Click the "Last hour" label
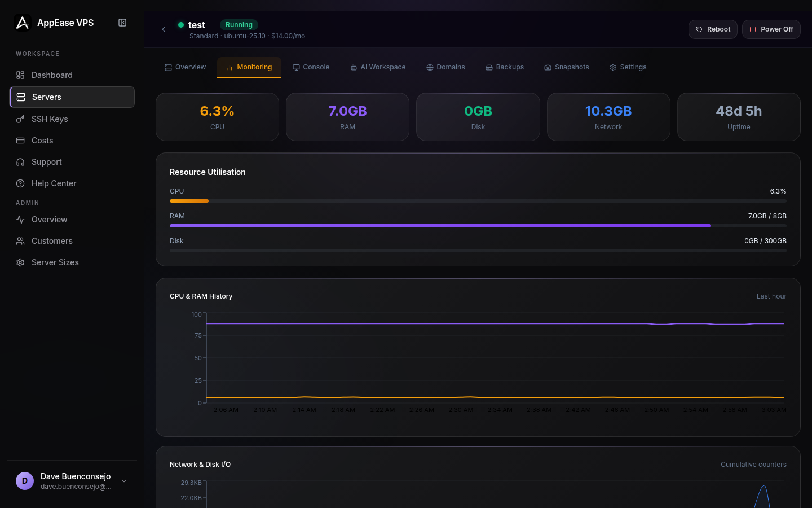The width and height of the screenshot is (812, 508). 771,296
